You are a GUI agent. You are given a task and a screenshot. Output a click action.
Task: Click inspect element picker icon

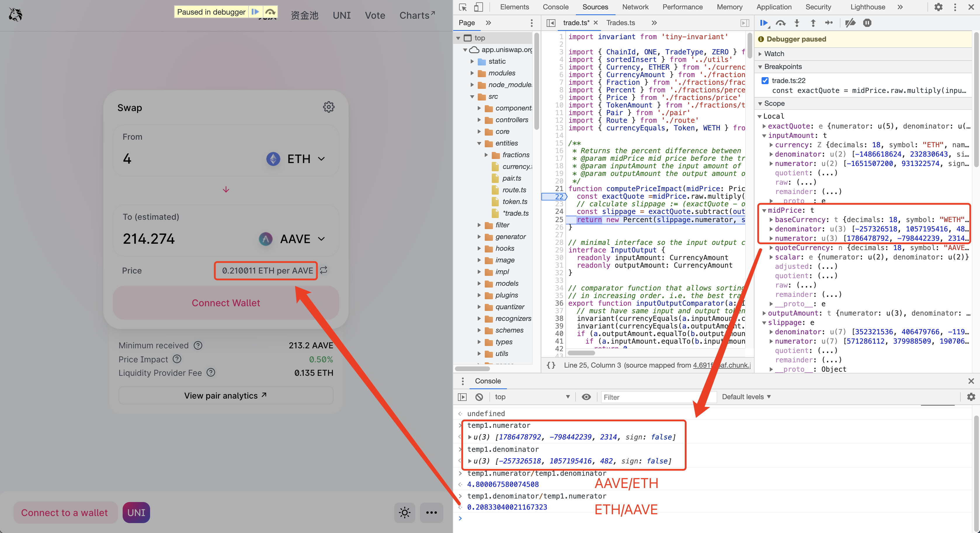[463, 7]
